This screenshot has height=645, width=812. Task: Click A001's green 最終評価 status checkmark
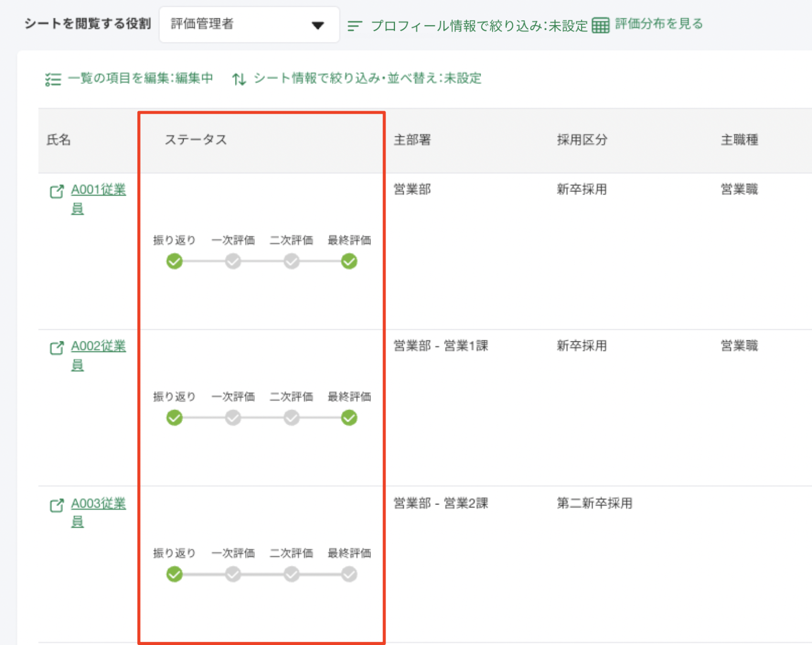(x=349, y=261)
